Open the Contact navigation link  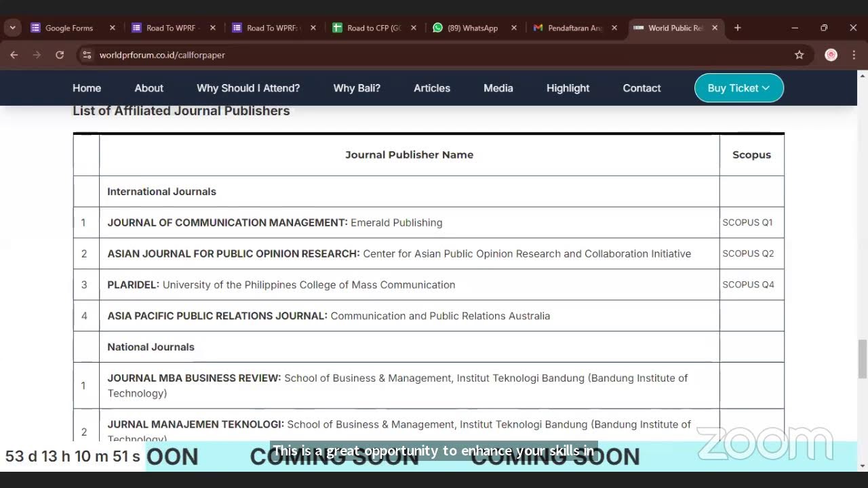point(642,88)
